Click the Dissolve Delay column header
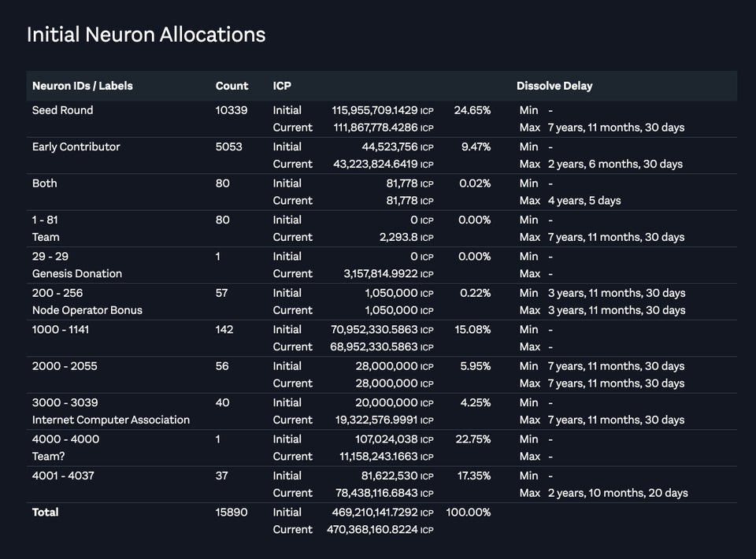756x559 pixels. coord(554,86)
